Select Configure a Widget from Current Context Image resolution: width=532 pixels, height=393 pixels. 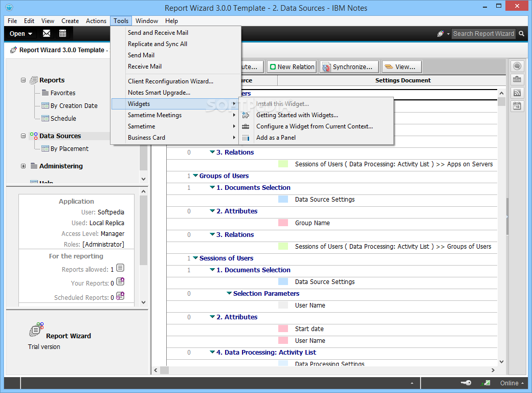[316, 126]
